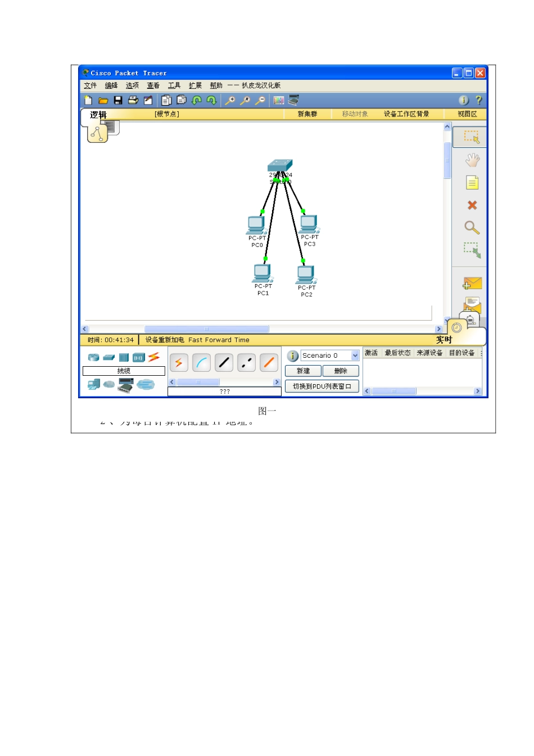Click the PC3 computer on the workspace
Screen dimensions: 534x756
tap(309, 224)
